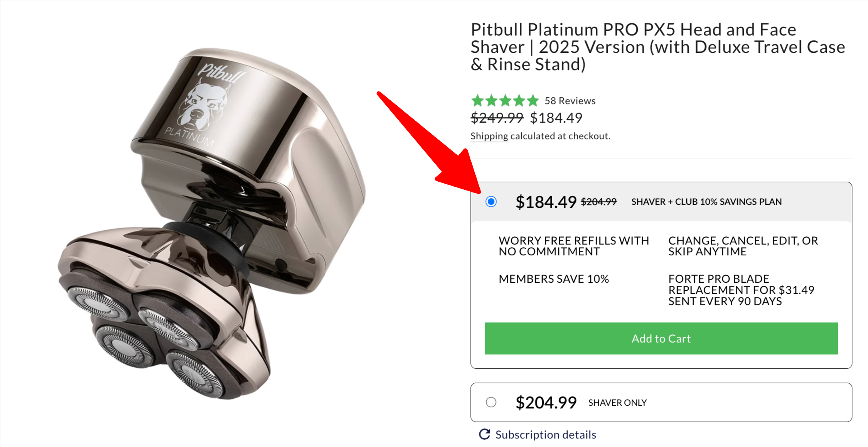Viewport: 868px width, 447px height.
Task: Open the 58 Reviews link
Action: pyautogui.click(x=570, y=101)
